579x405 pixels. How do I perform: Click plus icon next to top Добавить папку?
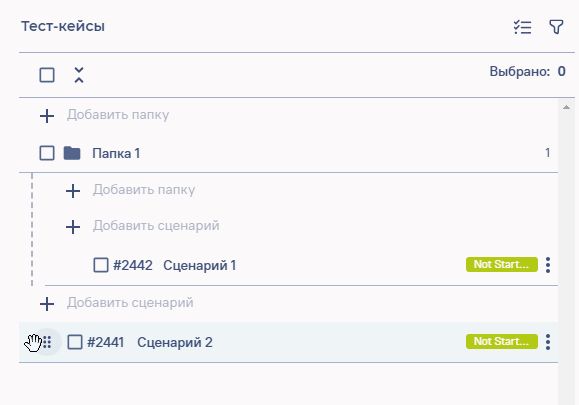[x=47, y=116]
